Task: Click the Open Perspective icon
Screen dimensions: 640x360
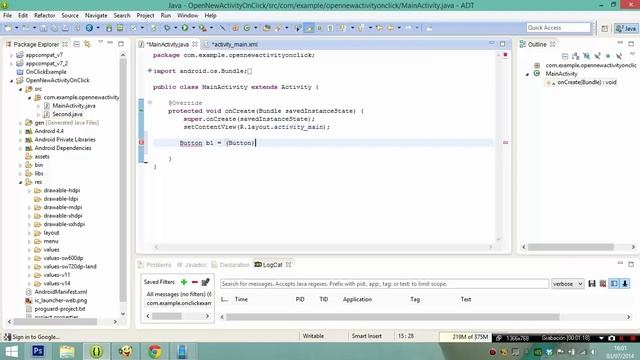Action: tap(604, 28)
